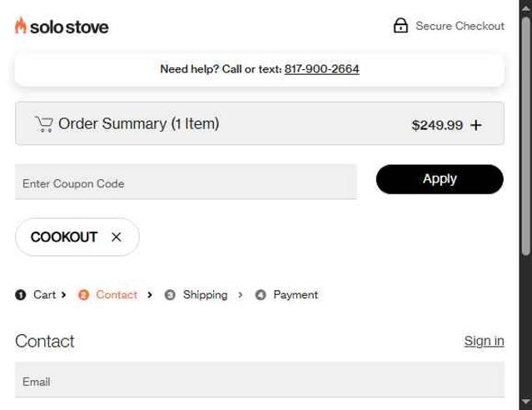Open the Sign in link

pos(484,341)
